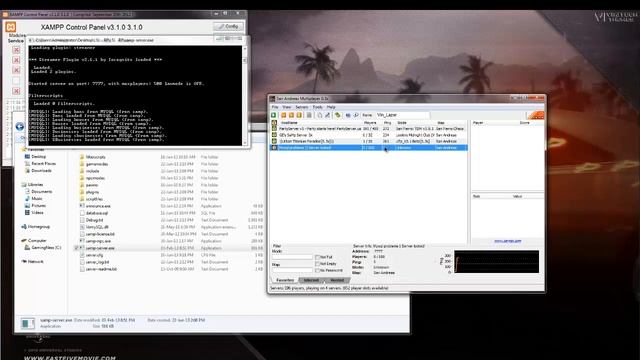Click the samp-server.exe icon in the details pane
The image size is (640, 360).
pos(28,323)
